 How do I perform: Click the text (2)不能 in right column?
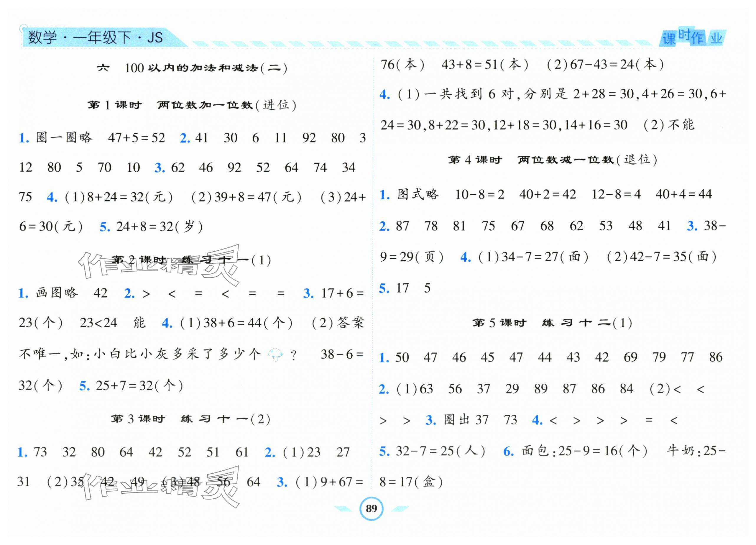(669, 125)
